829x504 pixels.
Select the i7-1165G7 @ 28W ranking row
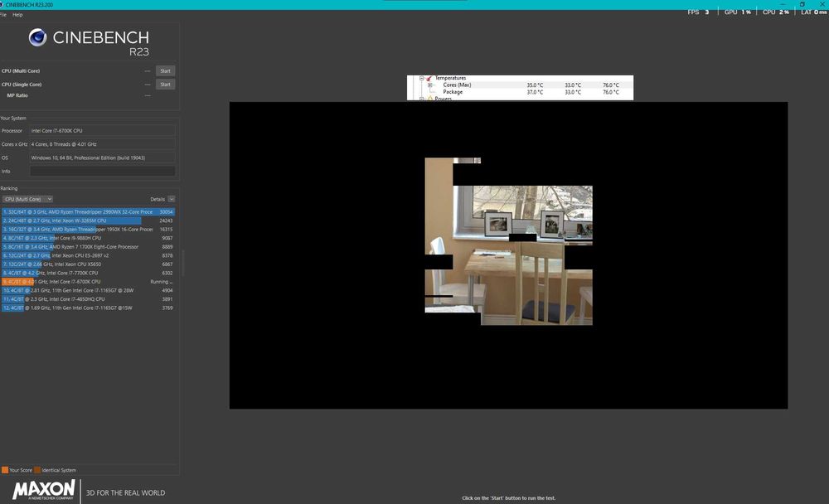pyautogui.click(x=88, y=290)
